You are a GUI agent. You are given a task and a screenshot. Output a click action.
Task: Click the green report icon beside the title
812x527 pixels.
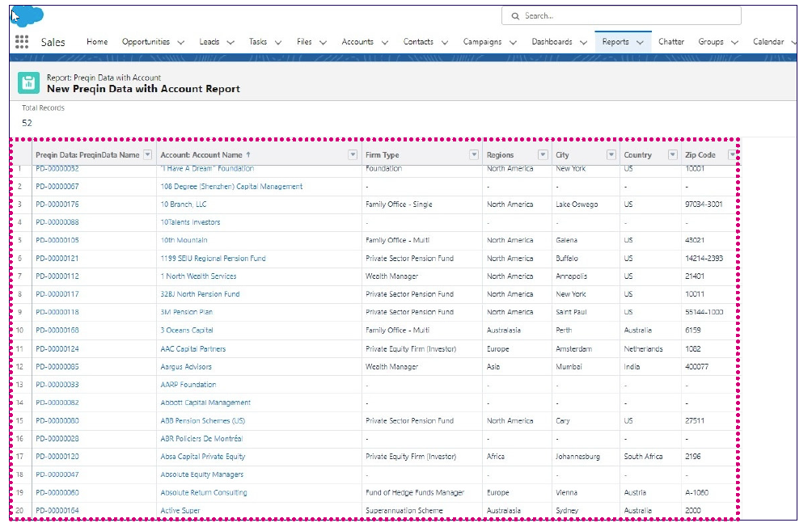click(x=28, y=82)
